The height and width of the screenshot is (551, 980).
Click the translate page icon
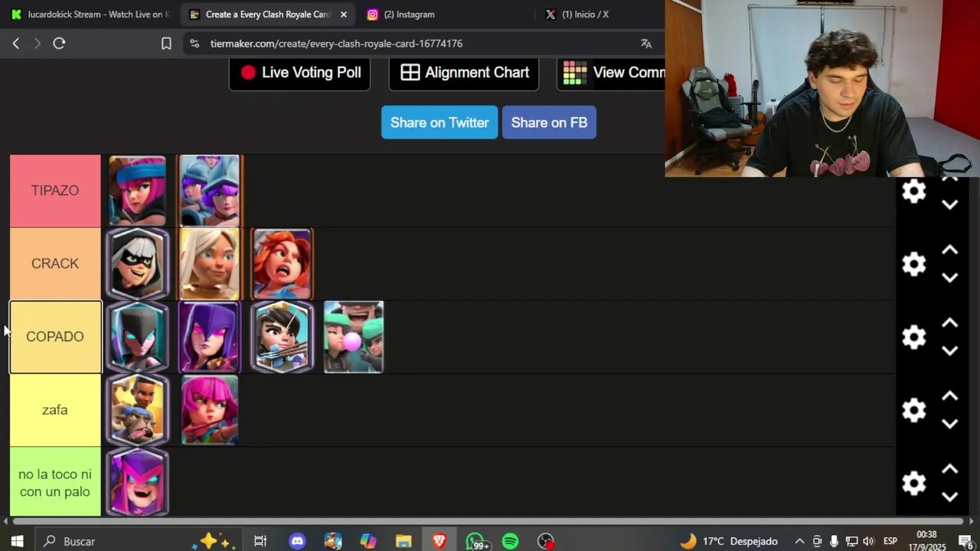click(646, 44)
